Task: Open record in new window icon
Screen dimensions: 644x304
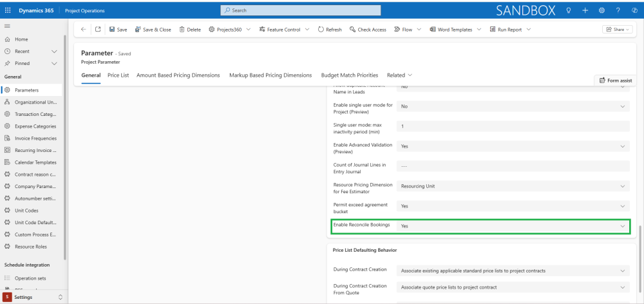Action: pyautogui.click(x=97, y=30)
